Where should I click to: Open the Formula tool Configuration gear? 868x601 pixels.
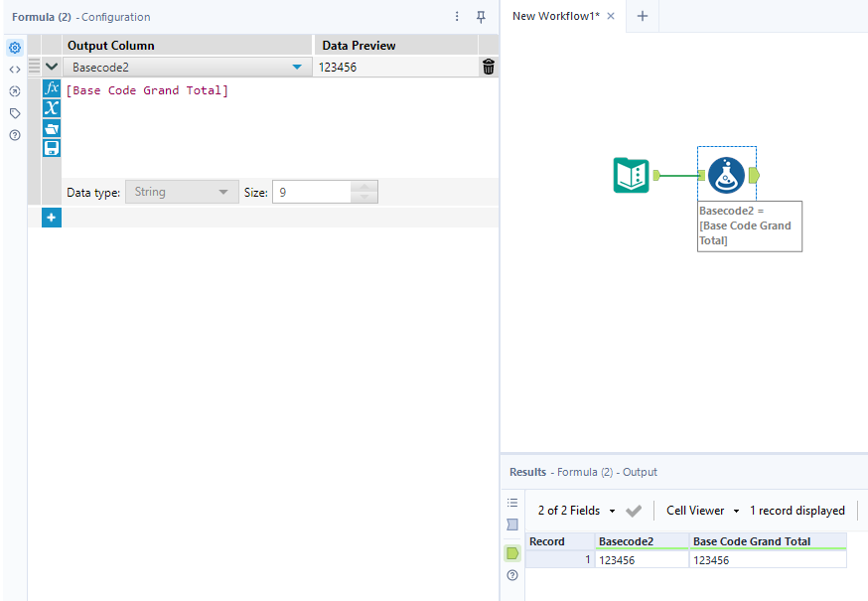(x=14, y=47)
